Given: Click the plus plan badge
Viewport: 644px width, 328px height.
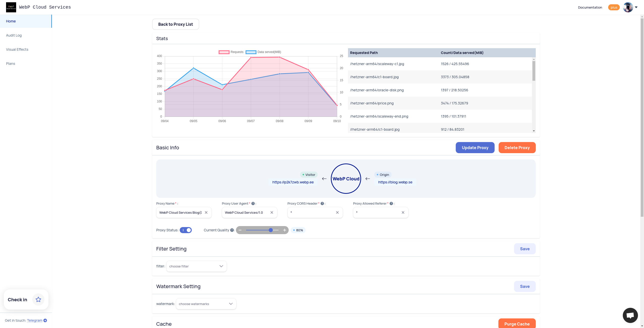Looking at the screenshot, I should [614, 7].
